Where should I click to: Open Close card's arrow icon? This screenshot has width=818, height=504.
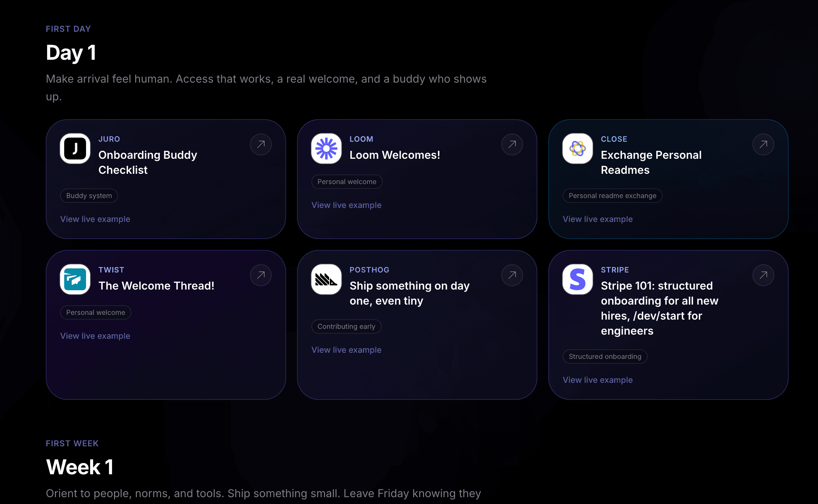click(763, 144)
